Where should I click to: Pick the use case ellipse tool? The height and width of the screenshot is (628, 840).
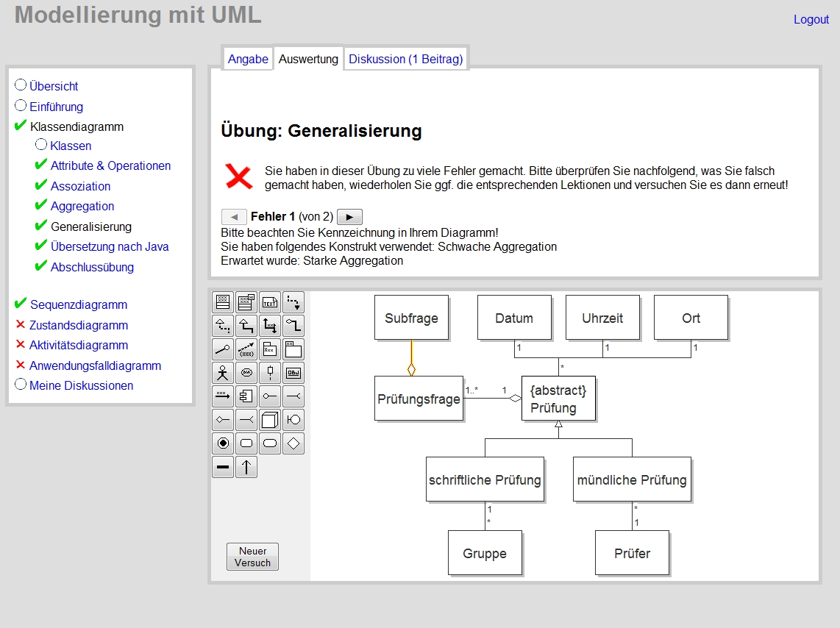point(246,373)
